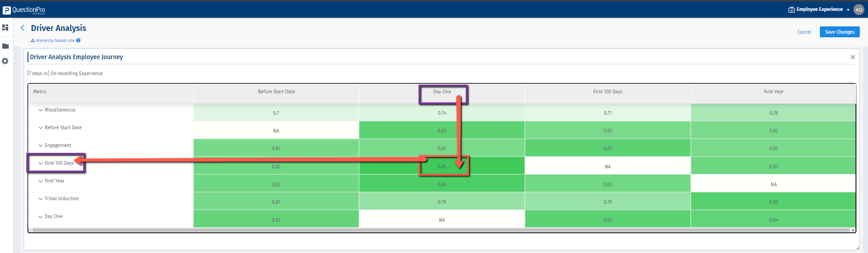
Task: Expand the Tribal Induction row
Action: (40, 199)
